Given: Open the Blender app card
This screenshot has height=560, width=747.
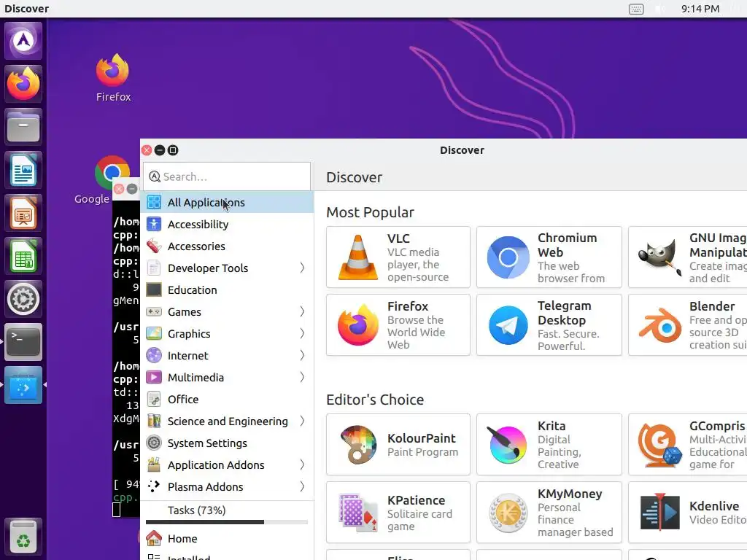Looking at the screenshot, I should [x=687, y=324].
